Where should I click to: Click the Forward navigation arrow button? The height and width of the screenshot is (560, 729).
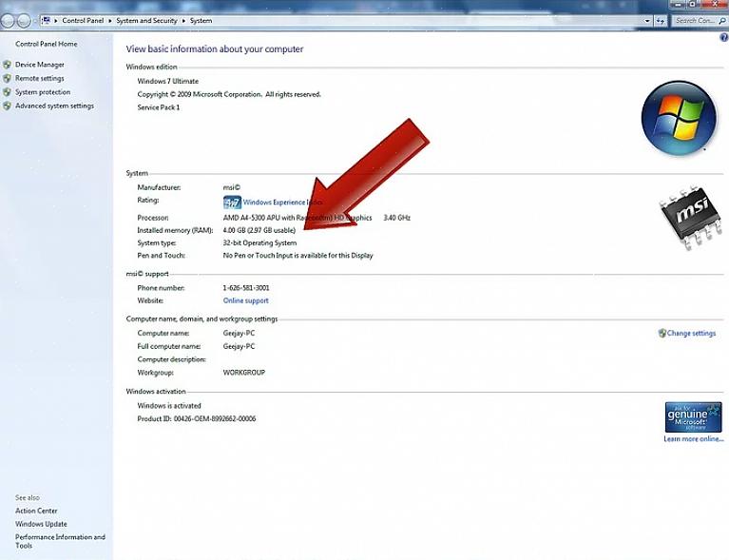pyautogui.click(x=24, y=21)
